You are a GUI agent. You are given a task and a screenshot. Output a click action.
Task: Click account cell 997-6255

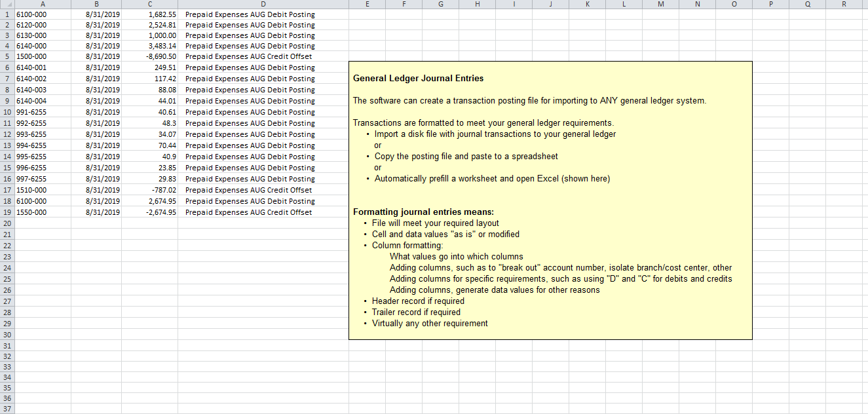pos(43,179)
